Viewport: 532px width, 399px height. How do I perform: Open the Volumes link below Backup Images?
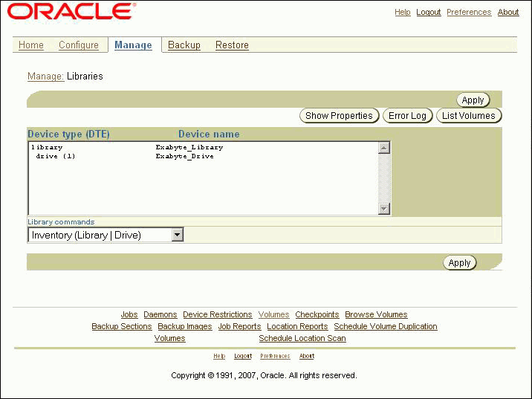click(x=169, y=338)
